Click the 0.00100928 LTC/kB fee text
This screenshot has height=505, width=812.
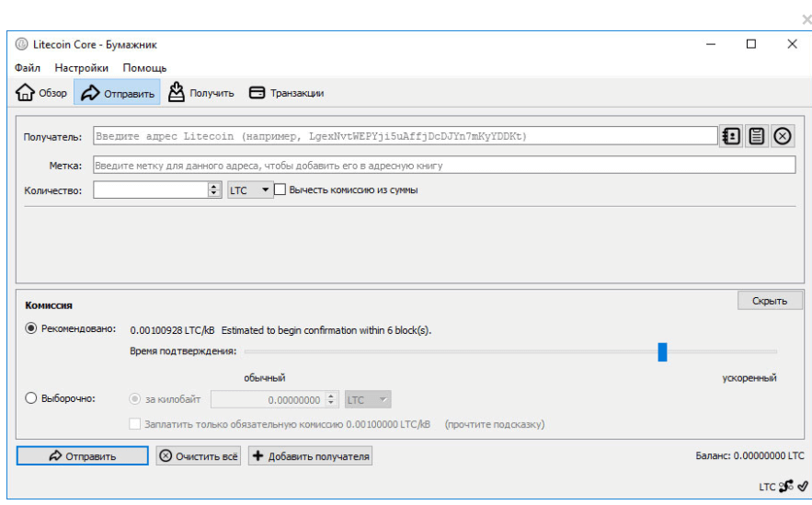[172, 330]
